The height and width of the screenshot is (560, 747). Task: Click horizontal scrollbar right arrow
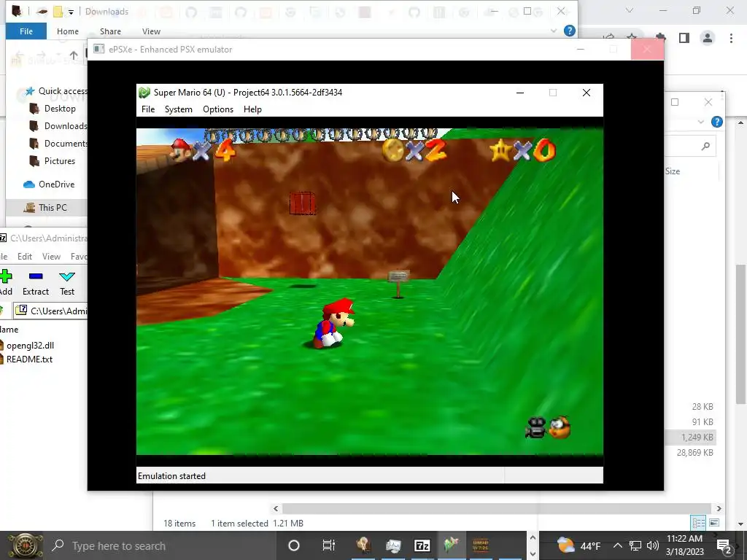pyautogui.click(x=719, y=508)
